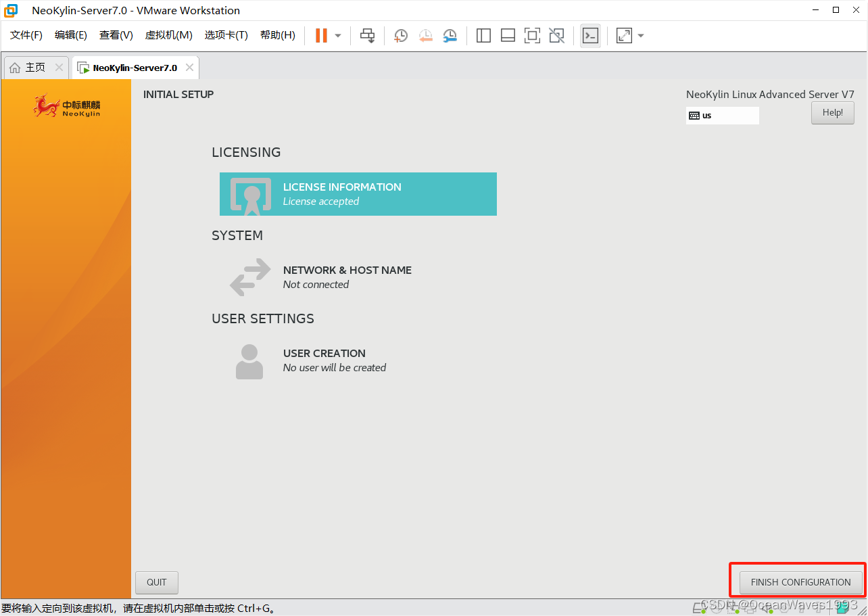Click the Help! button

coord(833,113)
